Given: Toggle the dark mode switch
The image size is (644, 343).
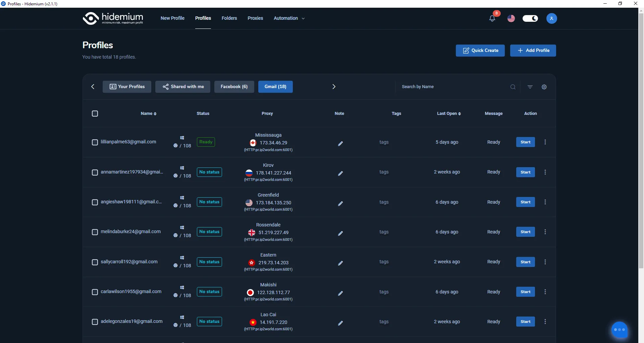Looking at the screenshot, I should (530, 18).
